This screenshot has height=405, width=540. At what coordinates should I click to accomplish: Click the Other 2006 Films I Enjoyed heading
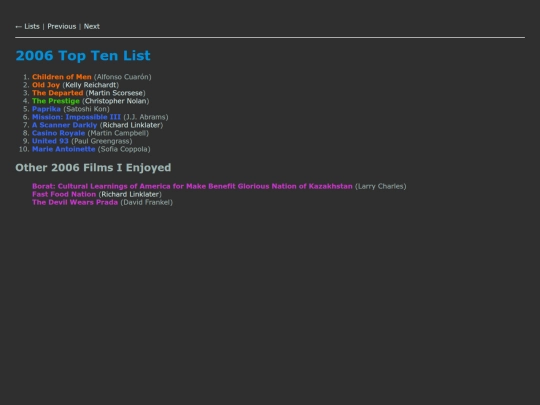click(x=93, y=168)
